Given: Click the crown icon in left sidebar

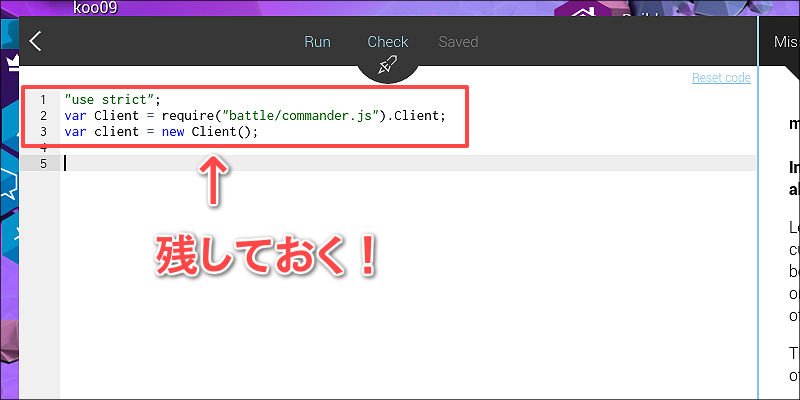Looking at the screenshot, I should [x=12, y=63].
